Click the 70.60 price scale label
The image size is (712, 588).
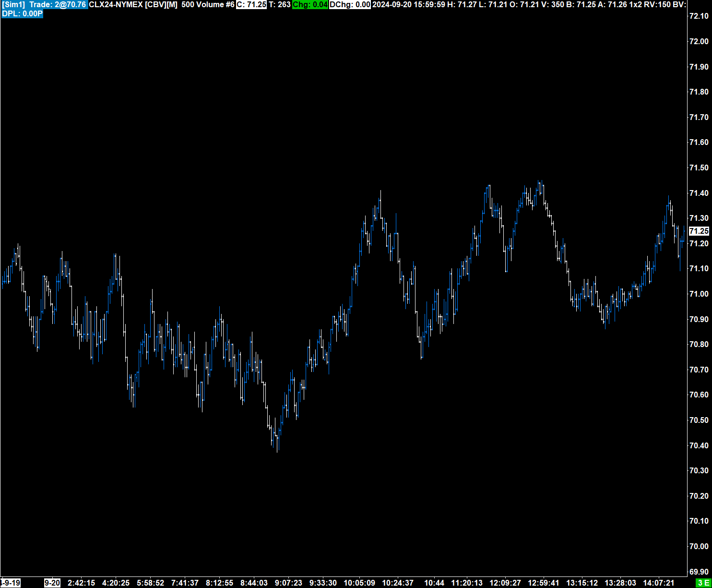(x=699, y=395)
